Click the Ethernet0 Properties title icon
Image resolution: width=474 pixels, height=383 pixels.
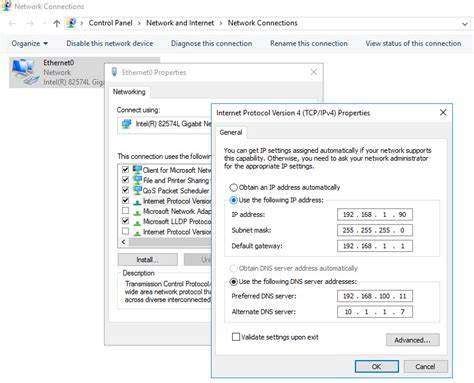click(114, 72)
